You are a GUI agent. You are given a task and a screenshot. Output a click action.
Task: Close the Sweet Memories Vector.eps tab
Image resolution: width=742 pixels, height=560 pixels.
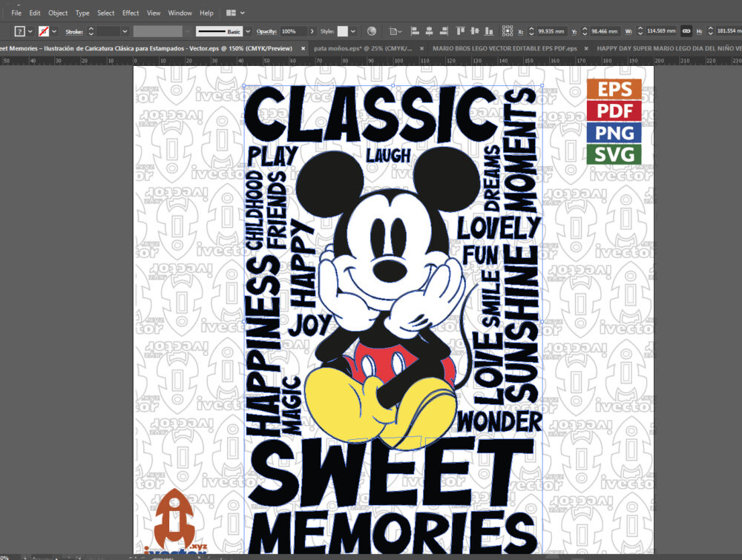[303, 48]
